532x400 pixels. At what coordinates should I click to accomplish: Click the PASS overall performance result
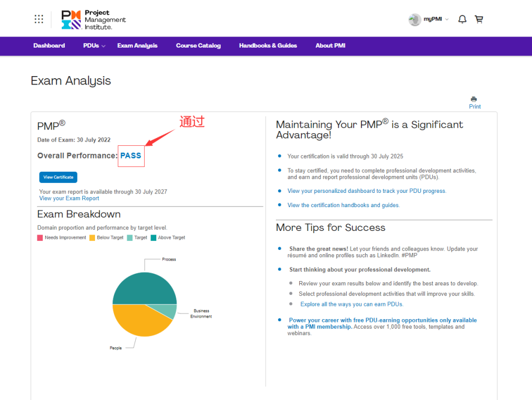[x=131, y=155]
